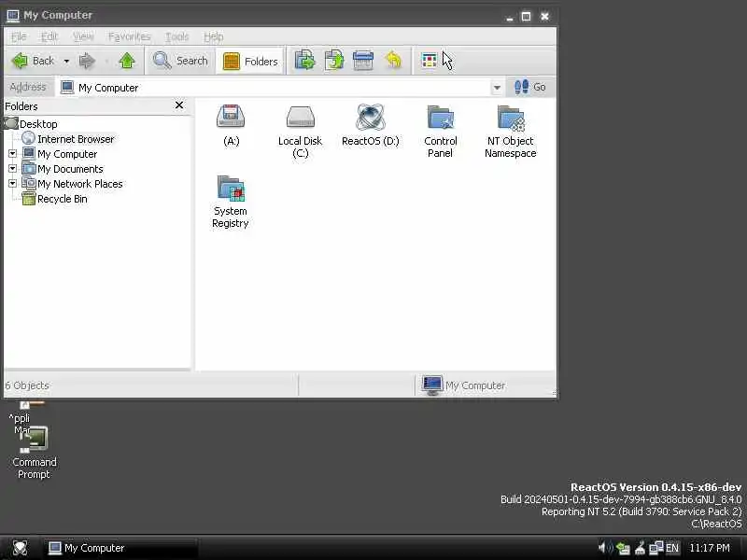This screenshot has width=747, height=560.
Task: Open the Edit menu
Action: [x=49, y=36]
